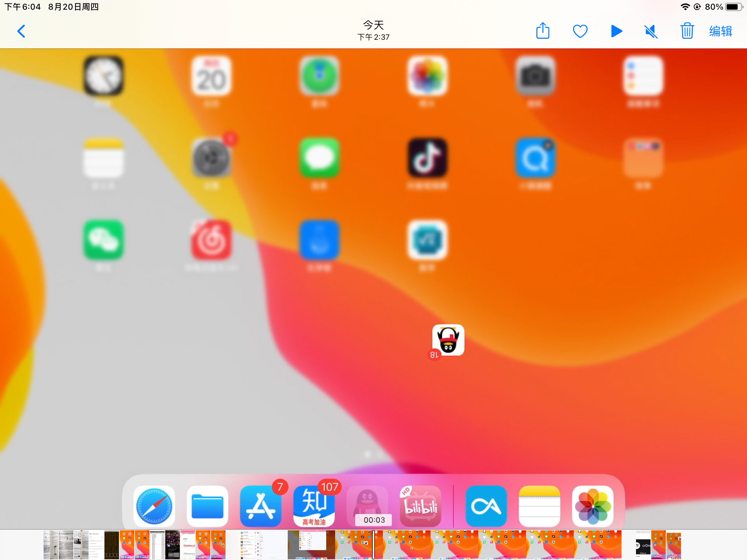Image resolution: width=747 pixels, height=560 pixels.
Task: Toggle the muted speaker icon
Action: click(651, 32)
